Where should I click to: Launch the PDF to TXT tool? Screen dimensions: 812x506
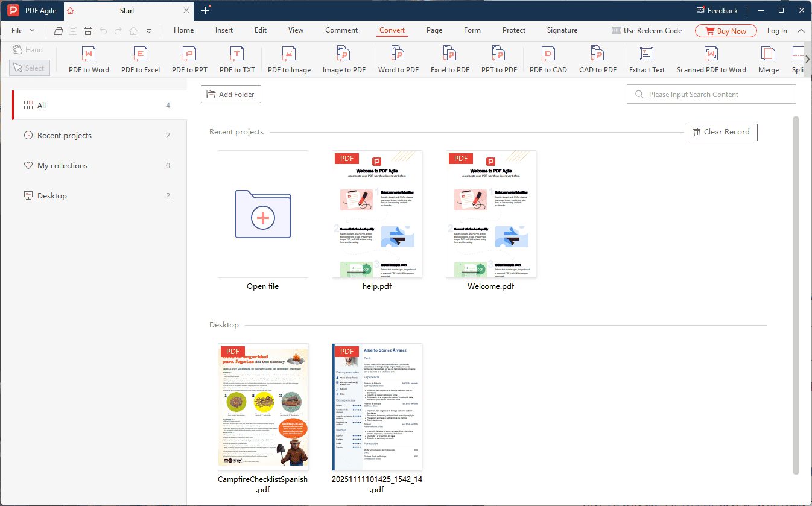[237, 59]
